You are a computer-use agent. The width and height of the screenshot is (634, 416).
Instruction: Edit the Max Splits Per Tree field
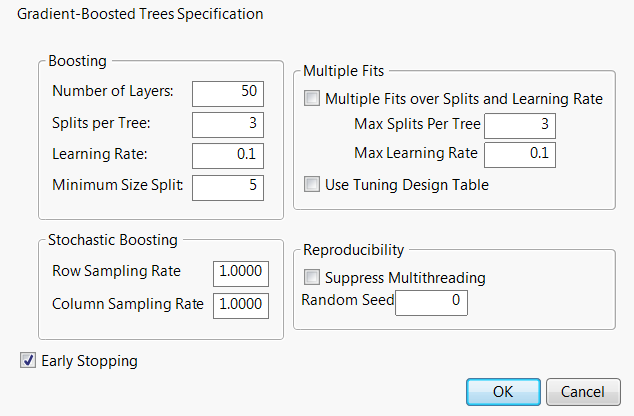click(x=520, y=125)
